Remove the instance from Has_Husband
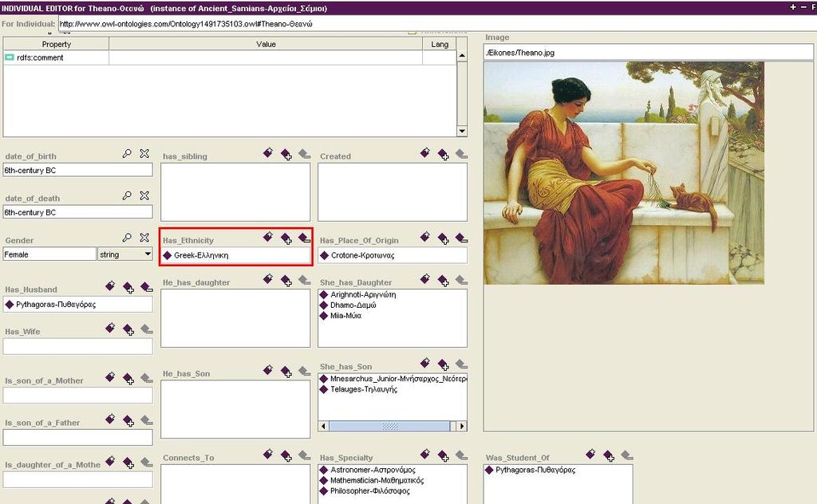 coord(147,287)
